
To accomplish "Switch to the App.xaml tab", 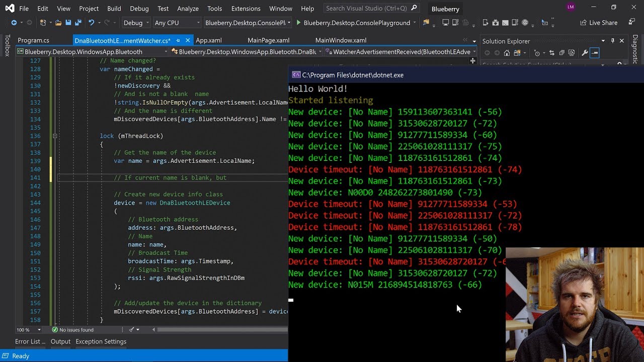I will [x=209, y=40].
